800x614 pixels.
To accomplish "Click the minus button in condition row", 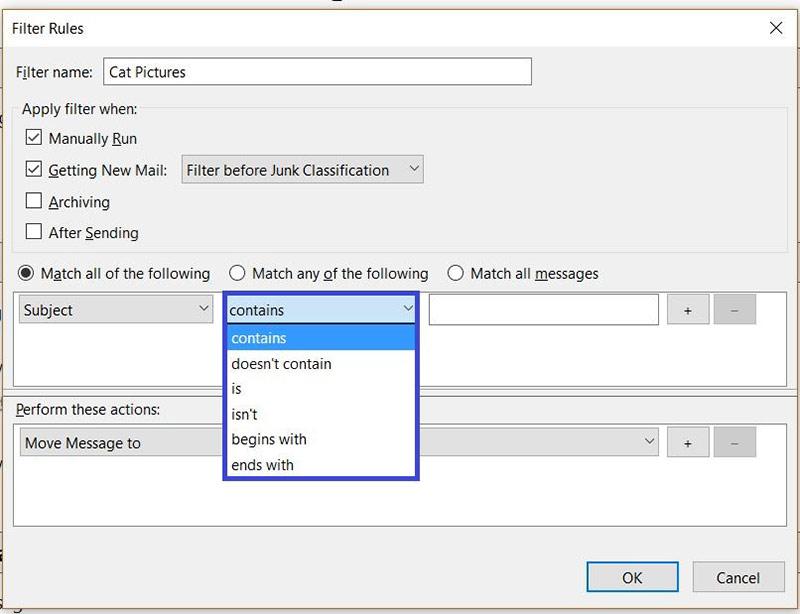I will pos(734,310).
